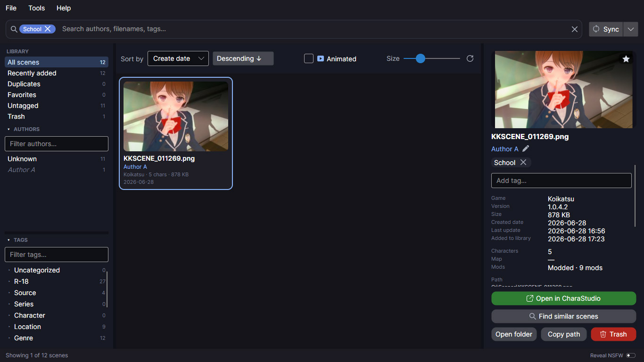The width and height of the screenshot is (644, 362).
Task: Open the Favorites list
Action: 57,95
